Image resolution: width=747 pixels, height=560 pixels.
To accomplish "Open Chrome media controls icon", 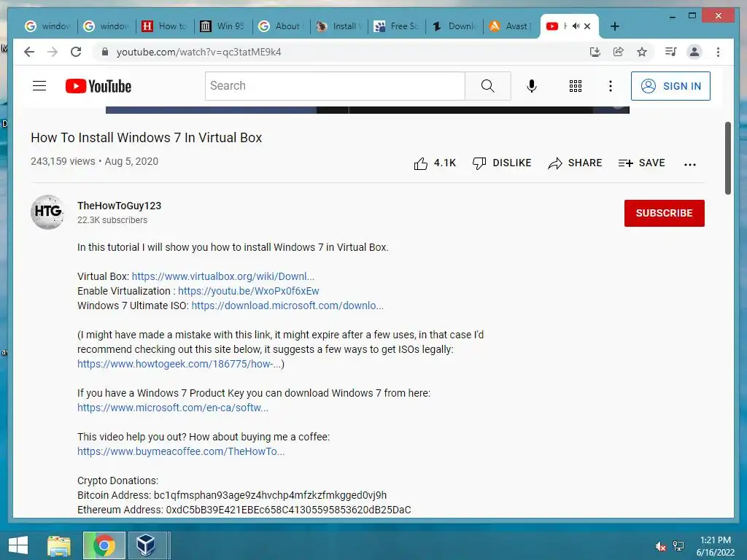I will (x=671, y=52).
